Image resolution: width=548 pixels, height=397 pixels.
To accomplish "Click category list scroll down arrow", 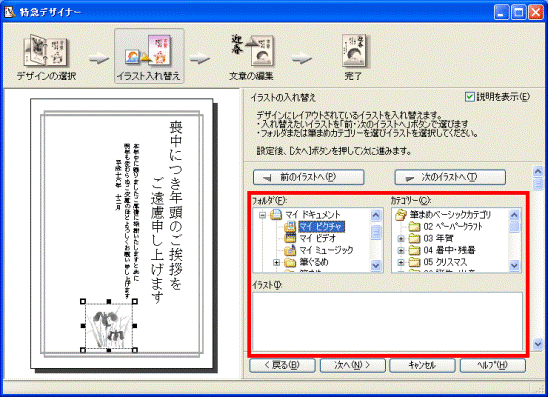I will coord(514,265).
